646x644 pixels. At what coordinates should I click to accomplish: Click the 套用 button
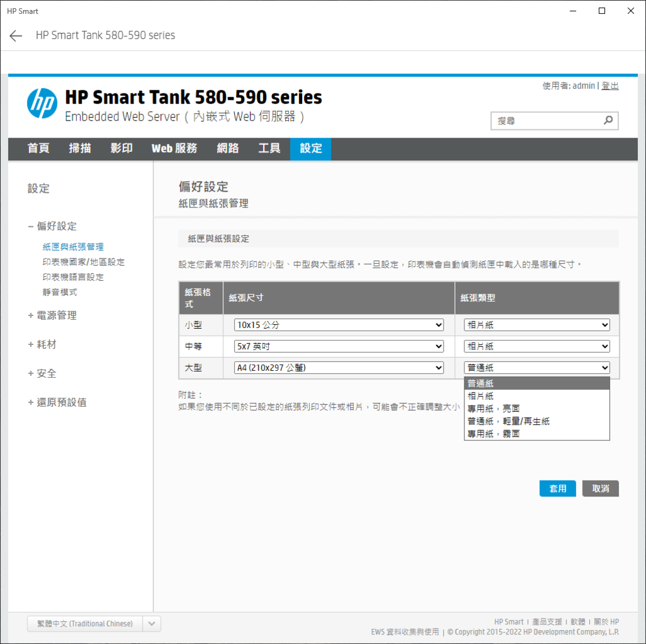[x=558, y=488]
